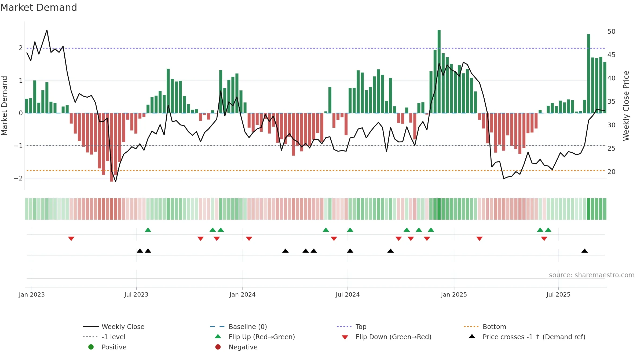Click the green Positive circle in legend
Viewport: 644px width, 362px height.
coord(91,347)
